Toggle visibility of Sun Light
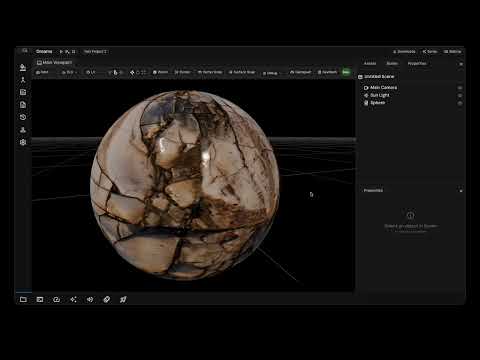 460,95
